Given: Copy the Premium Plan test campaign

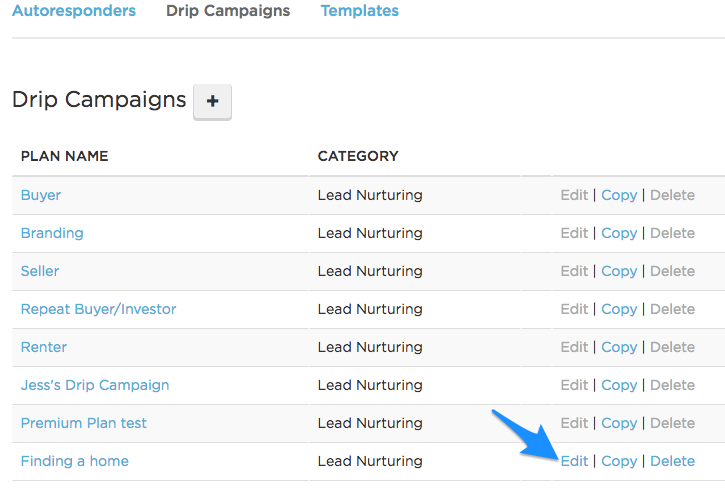Looking at the screenshot, I should click(x=619, y=423).
